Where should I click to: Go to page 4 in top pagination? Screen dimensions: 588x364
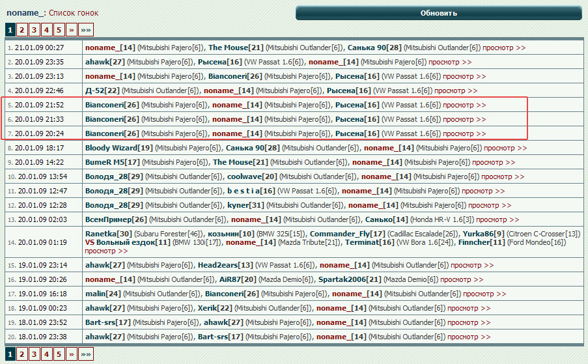(x=46, y=30)
